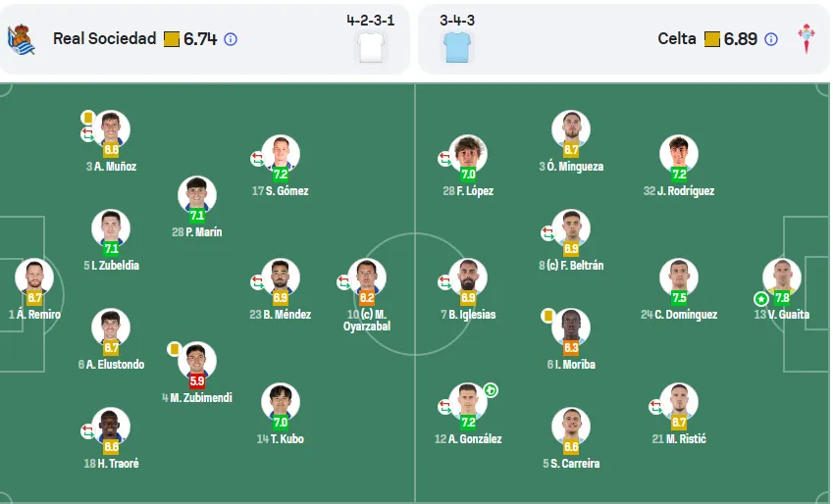The width and height of the screenshot is (833, 504).
Task: Click the Real Sociedad team name
Action: 105,39
